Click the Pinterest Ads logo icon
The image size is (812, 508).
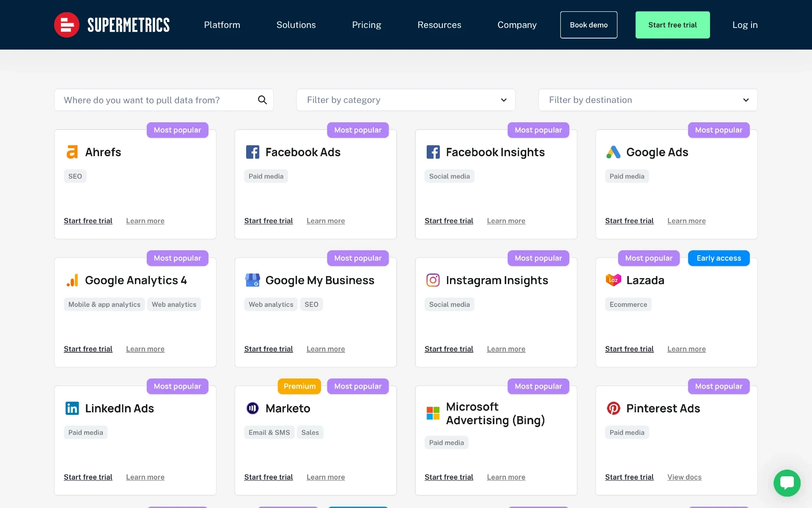[613, 408]
